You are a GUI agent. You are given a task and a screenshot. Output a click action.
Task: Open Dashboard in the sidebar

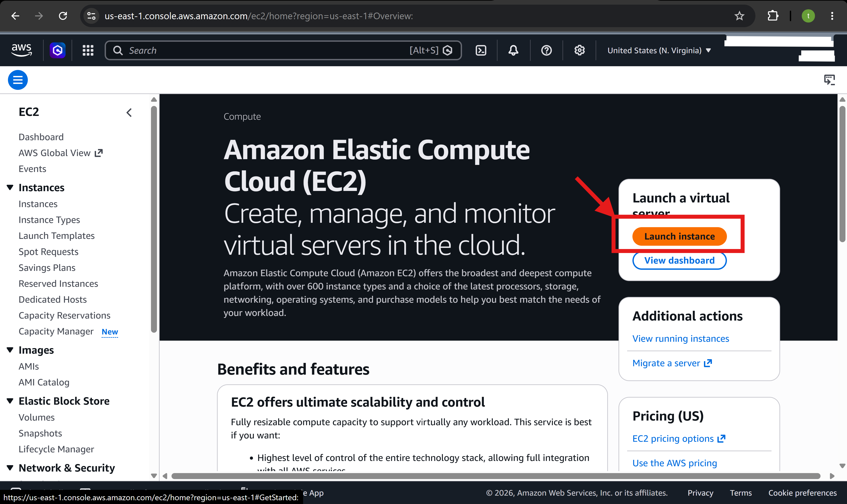pos(41,137)
